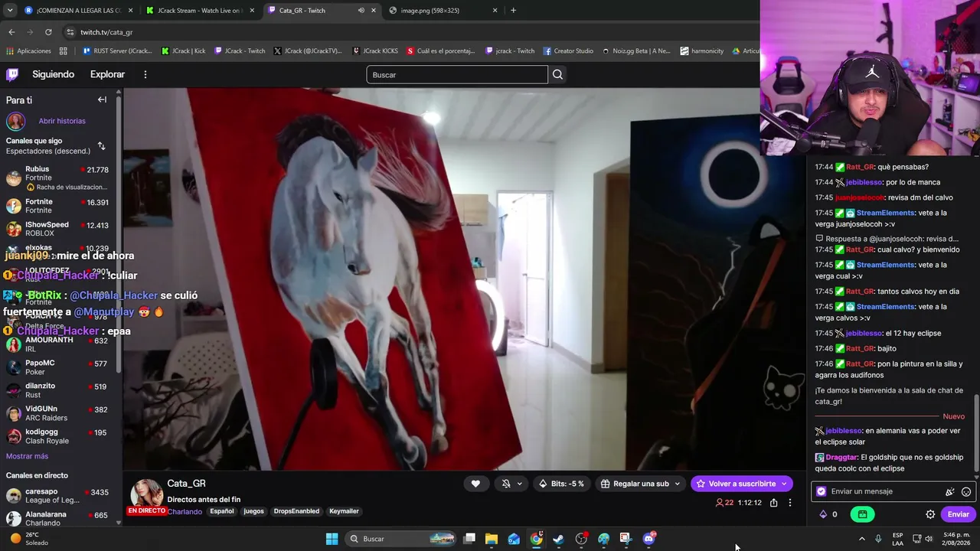This screenshot has height=551, width=980.
Task: Switch to the image.png tab
Action: pos(445,11)
